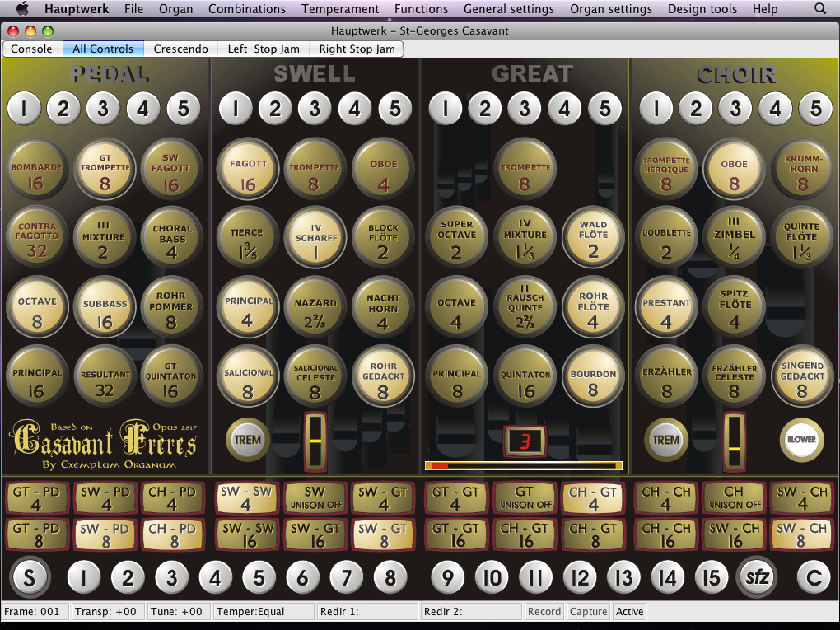Toggle the Swell Salicional Celeste 8 stop
This screenshot has height=630, width=840.
[x=315, y=376]
